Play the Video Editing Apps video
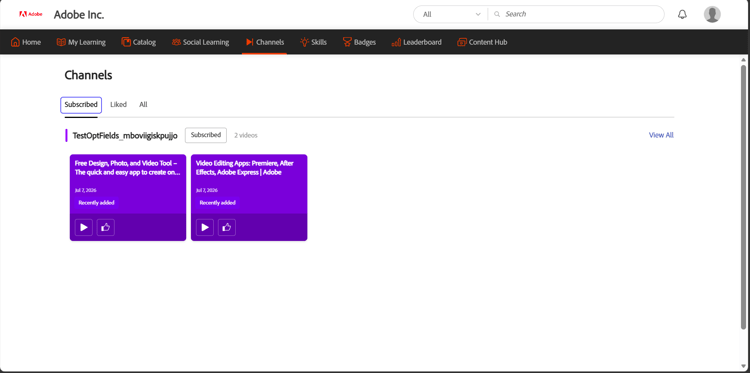 [205, 228]
